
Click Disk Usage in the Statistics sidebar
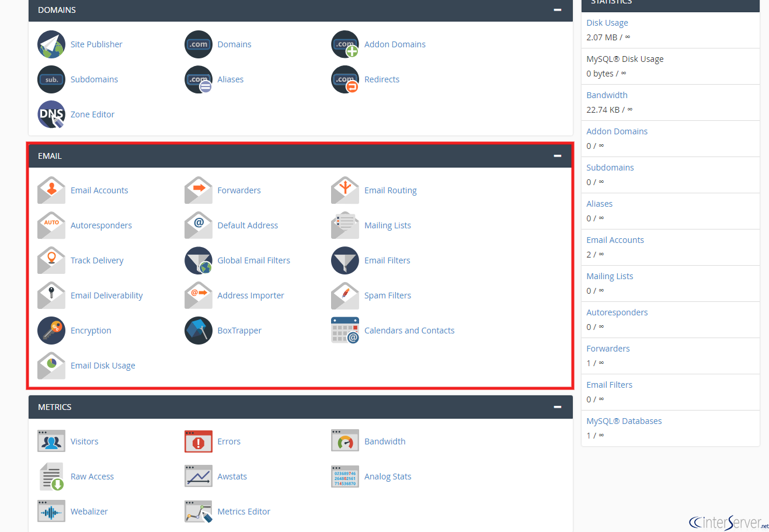point(607,23)
